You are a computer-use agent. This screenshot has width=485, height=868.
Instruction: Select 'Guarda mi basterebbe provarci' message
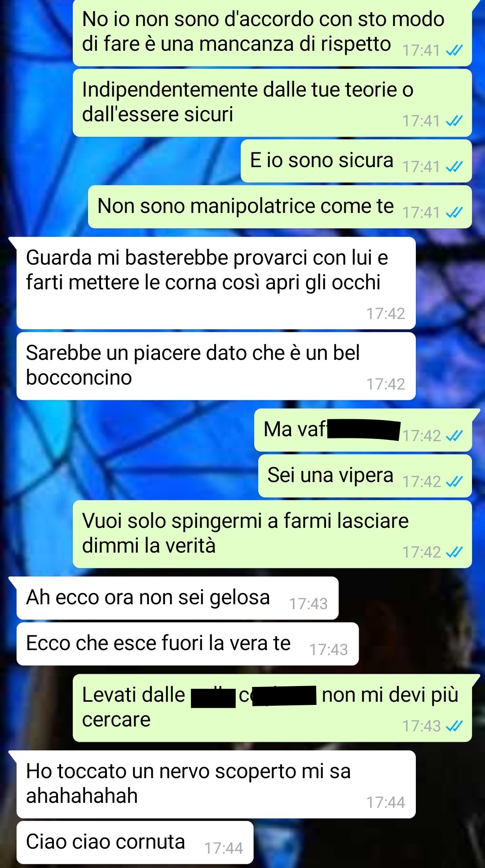[x=216, y=283]
